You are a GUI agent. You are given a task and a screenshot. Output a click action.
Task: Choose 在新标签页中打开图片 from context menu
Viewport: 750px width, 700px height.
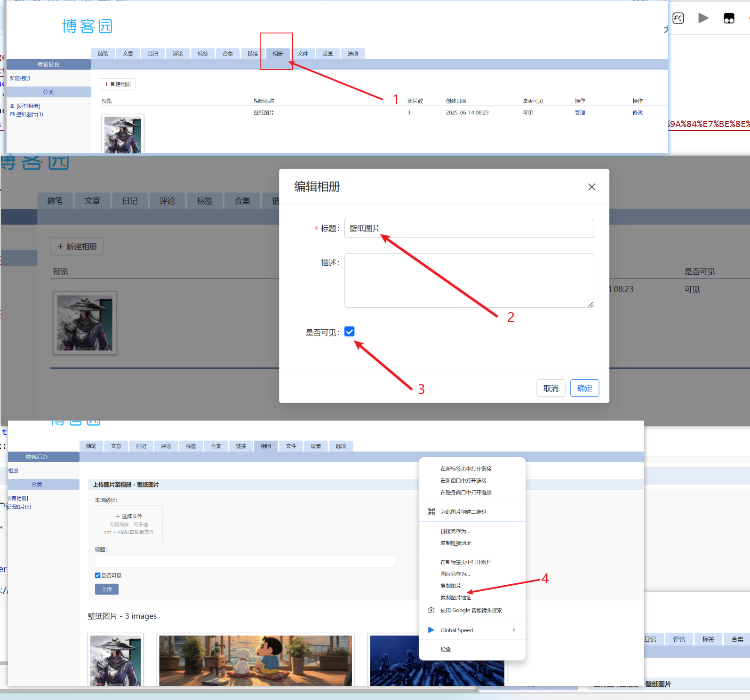tap(472, 562)
